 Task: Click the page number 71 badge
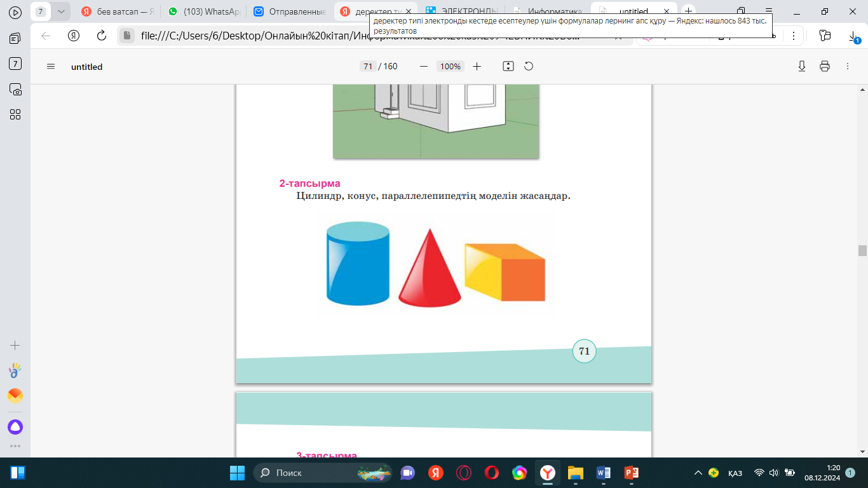point(585,351)
